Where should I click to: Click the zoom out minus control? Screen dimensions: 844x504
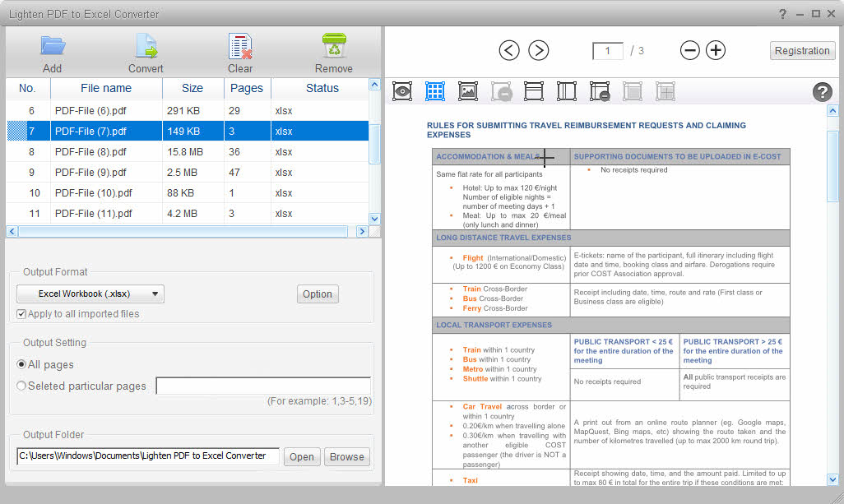tap(690, 50)
